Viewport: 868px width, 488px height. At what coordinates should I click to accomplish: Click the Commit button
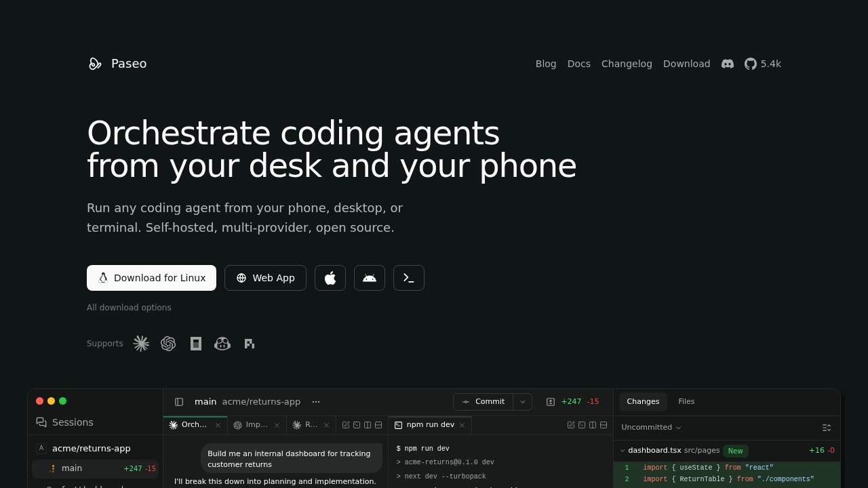484,402
